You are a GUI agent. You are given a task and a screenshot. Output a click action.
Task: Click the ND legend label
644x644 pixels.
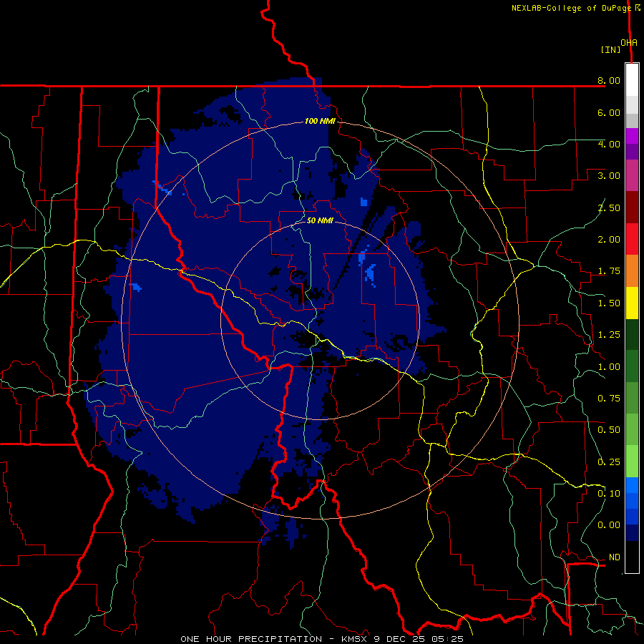pos(615,557)
